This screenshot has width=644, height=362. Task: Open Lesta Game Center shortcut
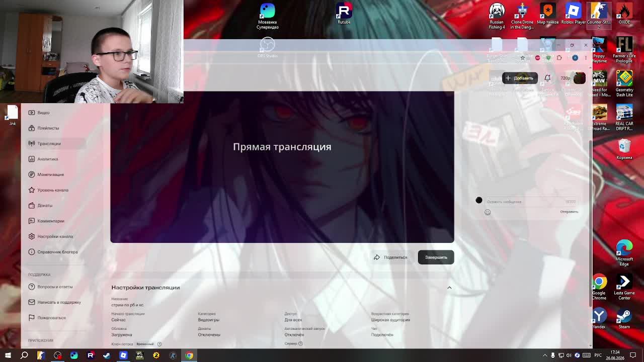(624, 287)
